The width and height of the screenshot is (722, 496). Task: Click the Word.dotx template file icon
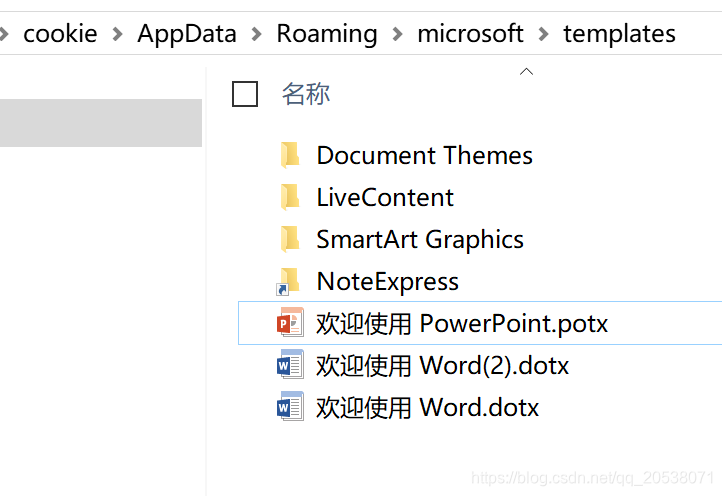pos(290,406)
